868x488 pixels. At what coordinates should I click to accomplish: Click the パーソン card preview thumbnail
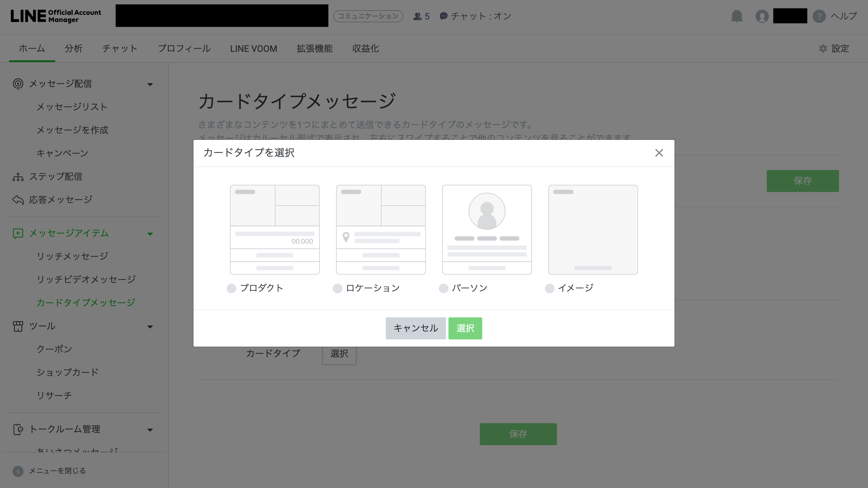tap(486, 229)
